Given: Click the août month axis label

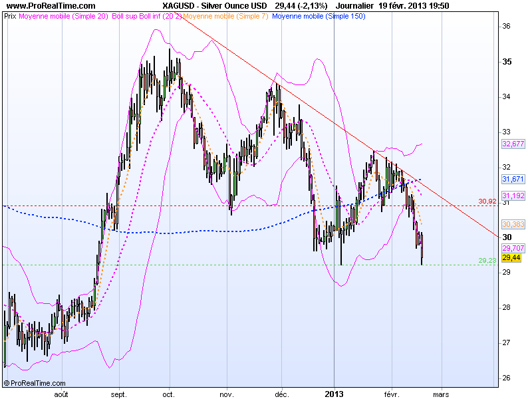Looking at the screenshot, I should coord(61,394).
